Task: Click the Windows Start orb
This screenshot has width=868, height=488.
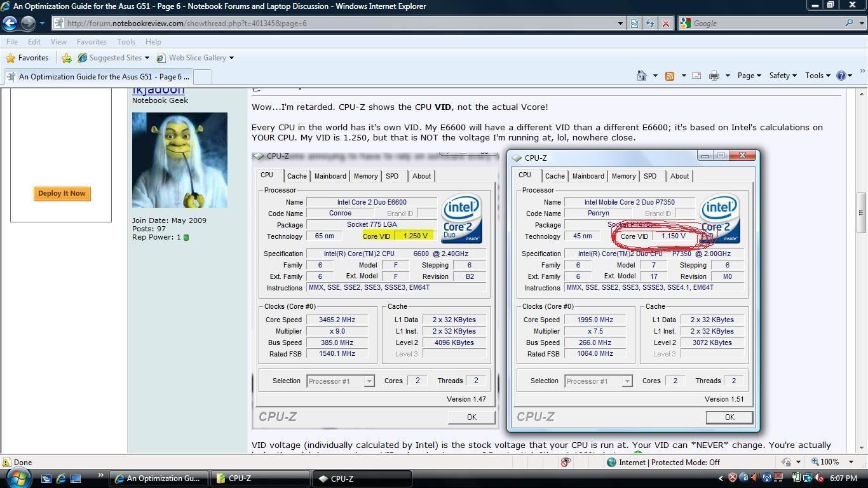Action: click(x=17, y=478)
